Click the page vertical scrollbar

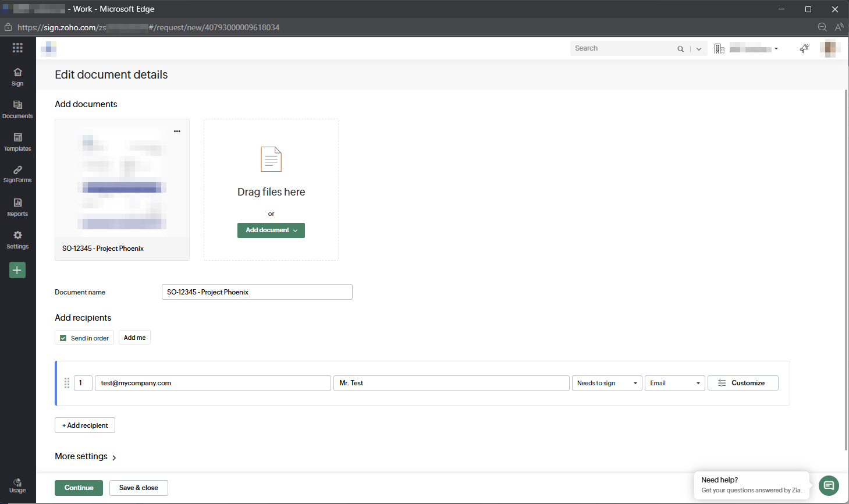click(846, 270)
